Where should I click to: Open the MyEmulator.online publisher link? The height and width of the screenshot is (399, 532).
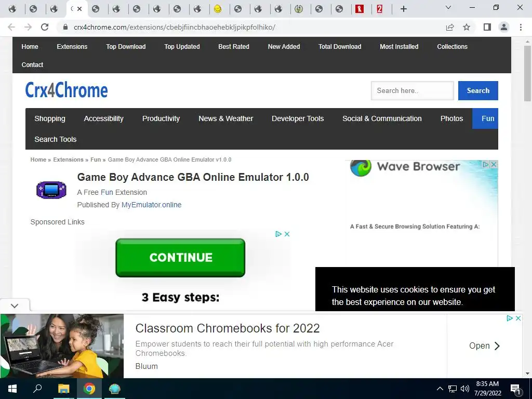point(151,205)
